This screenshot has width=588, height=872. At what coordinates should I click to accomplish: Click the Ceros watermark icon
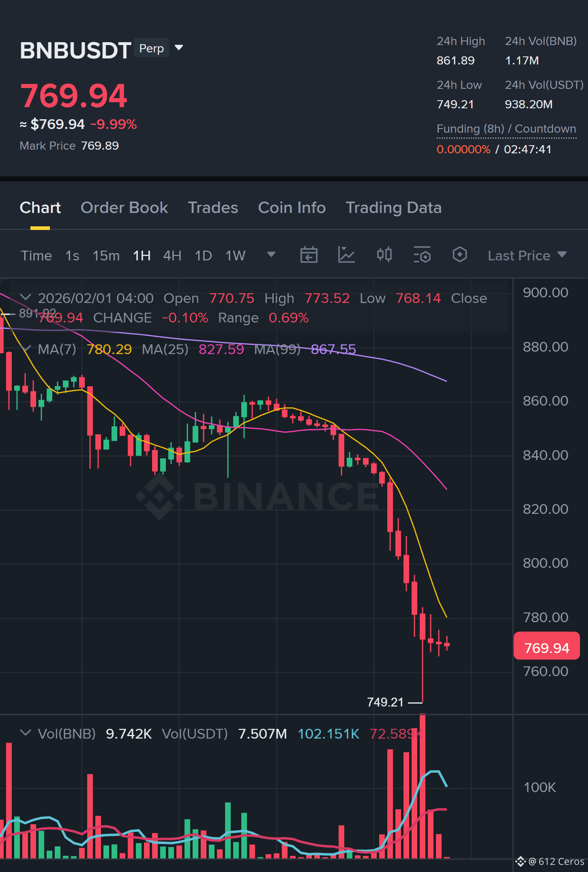[x=520, y=861]
